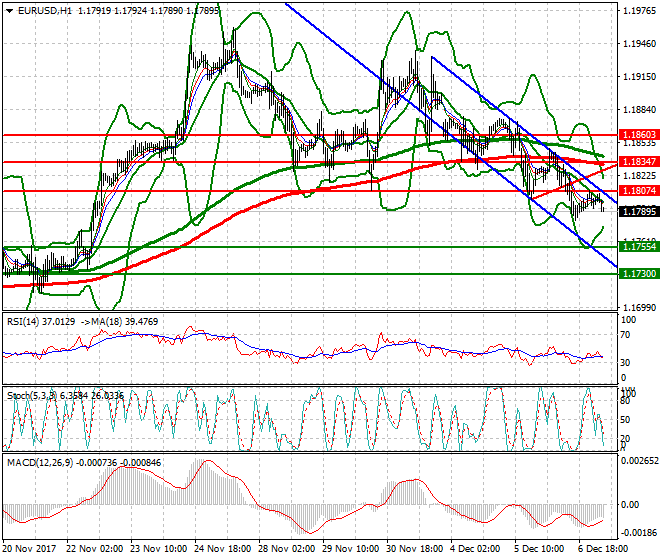Click the 23 Nov 10:00 time label

pos(159,549)
